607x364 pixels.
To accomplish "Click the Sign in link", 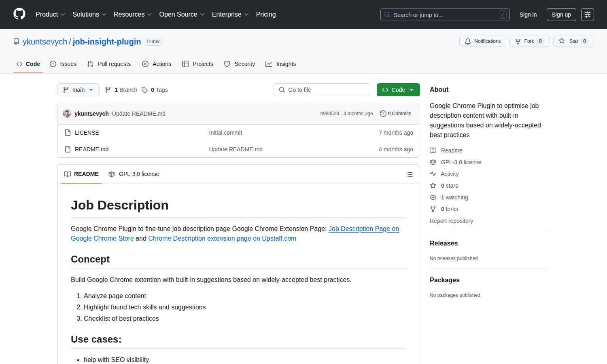I will (x=528, y=15).
